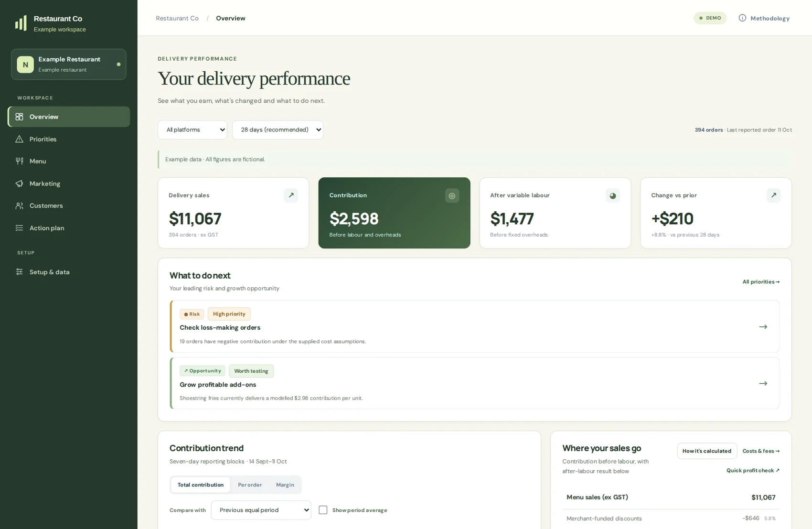This screenshot has width=812, height=529.
Task: Click the 394 orders last reported text
Action: tap(743, 130)
